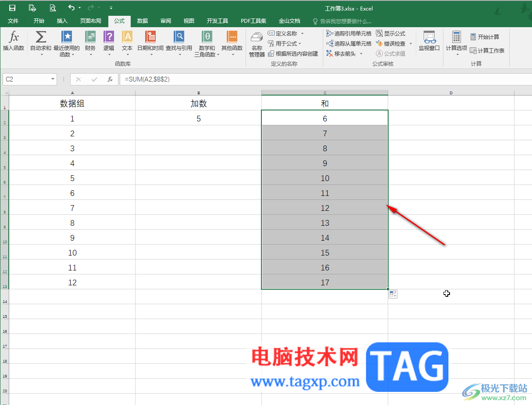This screenshot has height=405, width=532.
Task: Click Evaluate Formula button
Action: [391, 53]
